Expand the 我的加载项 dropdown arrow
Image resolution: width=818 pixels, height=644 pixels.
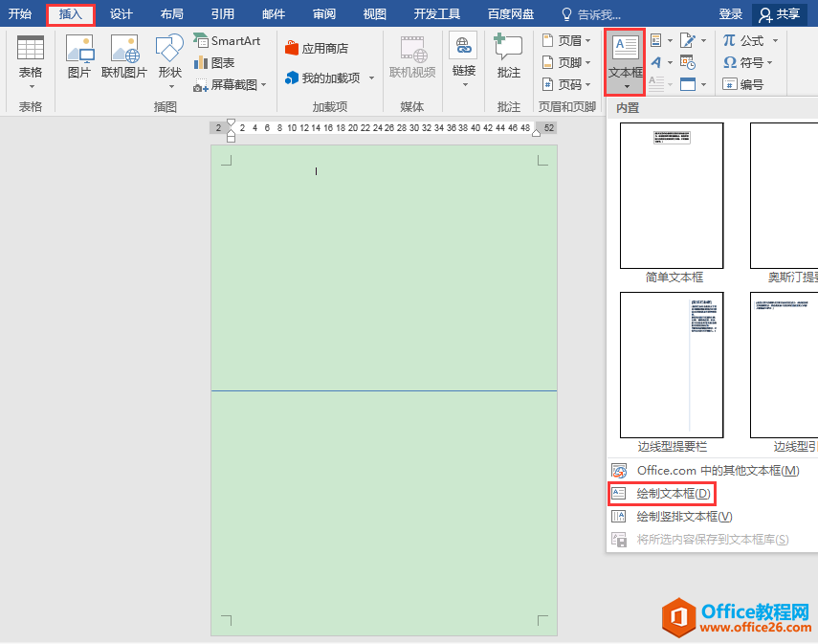pyautogui.click(x=371, y=78)
